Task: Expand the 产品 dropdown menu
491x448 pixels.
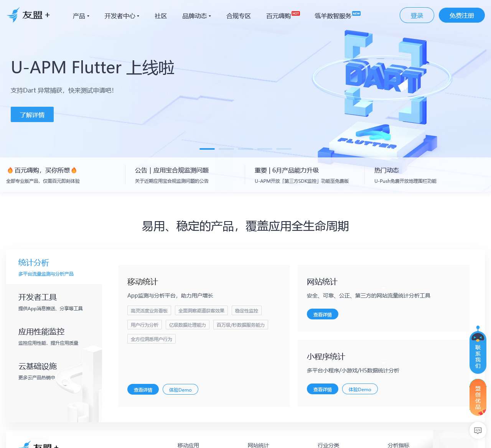Action: click(x=81, y=16)
